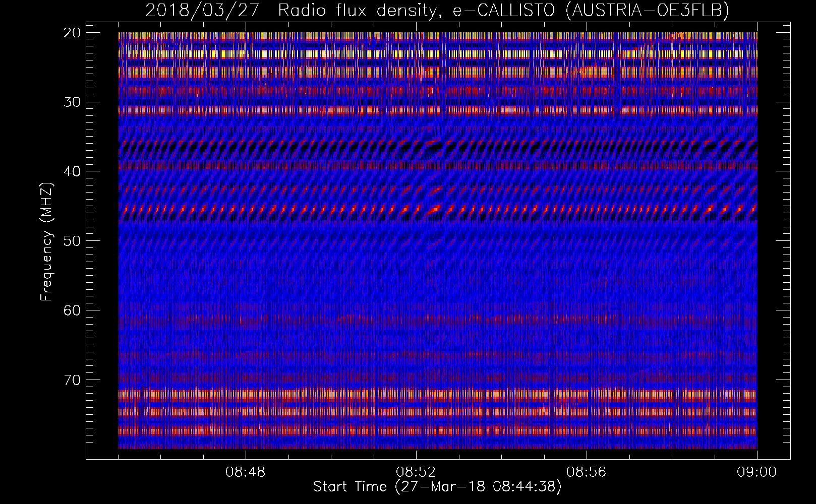Select the 08:52 time axis label
The height and width of the screenshot is (504, 816).
(416, 472)
